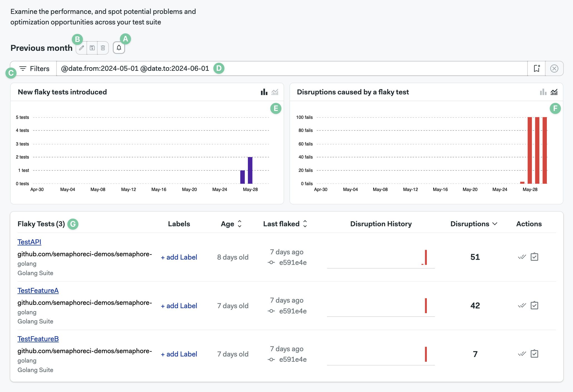This screenshot has height=392, width=573.
Task: Switch New flaky tests chart to bar view
Action: [x=264, y=92]
